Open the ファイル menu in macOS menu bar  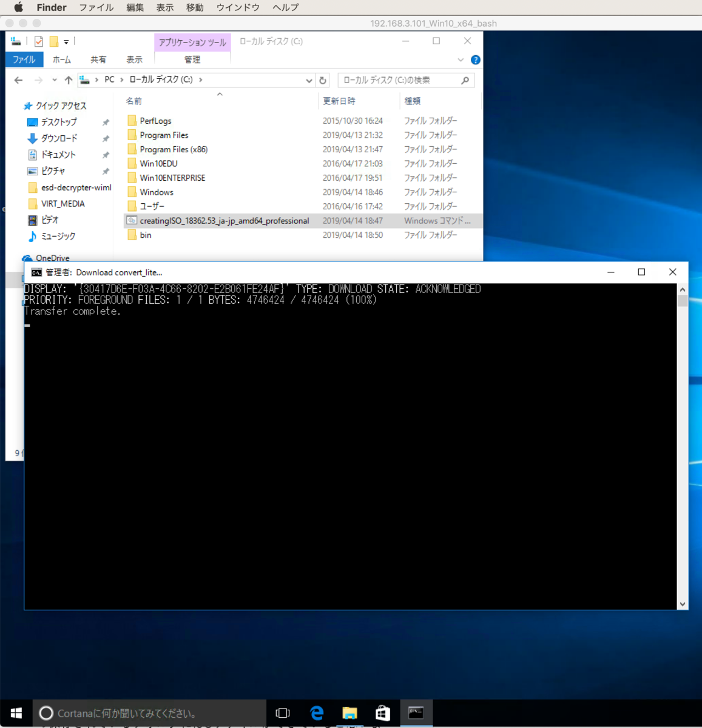click(x=96, y=7)
